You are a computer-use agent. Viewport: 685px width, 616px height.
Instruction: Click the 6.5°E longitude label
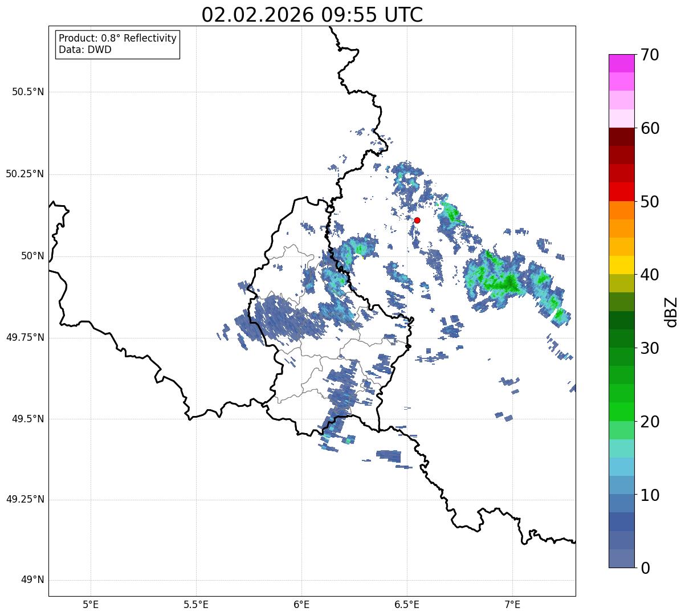[x=407, y=604]
